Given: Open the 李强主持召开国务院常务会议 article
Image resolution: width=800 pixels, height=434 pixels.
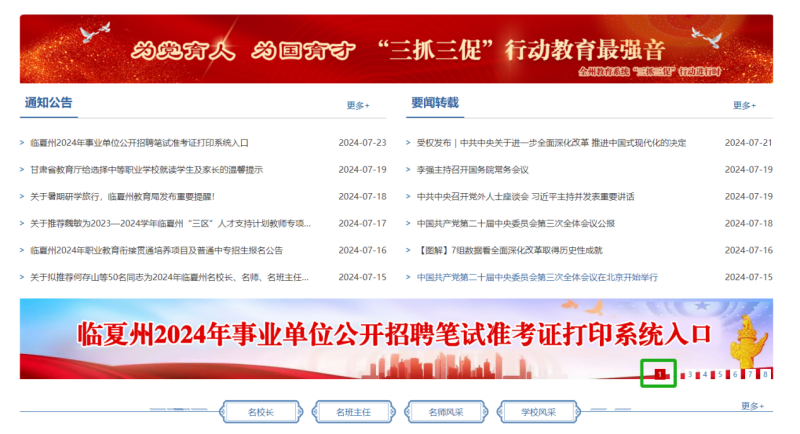Looking at the screenshot, I should [x=473, y=170].
